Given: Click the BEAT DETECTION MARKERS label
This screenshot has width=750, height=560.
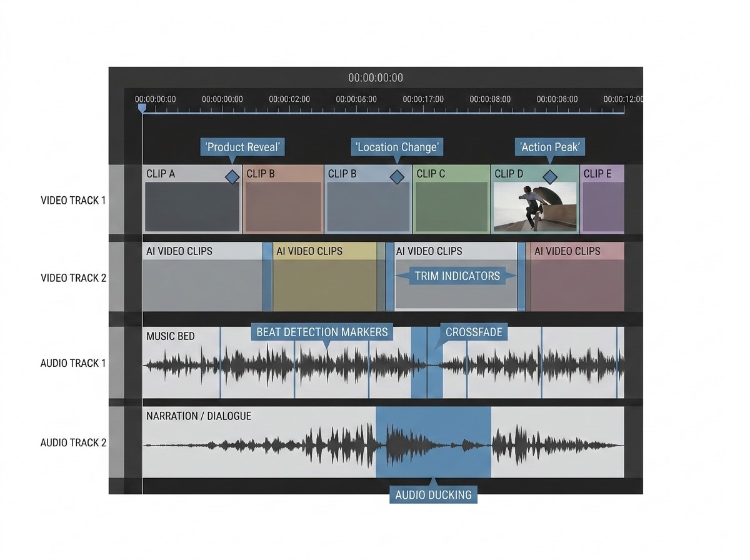Looking at the screenshot, I should (x=322, y=332).
